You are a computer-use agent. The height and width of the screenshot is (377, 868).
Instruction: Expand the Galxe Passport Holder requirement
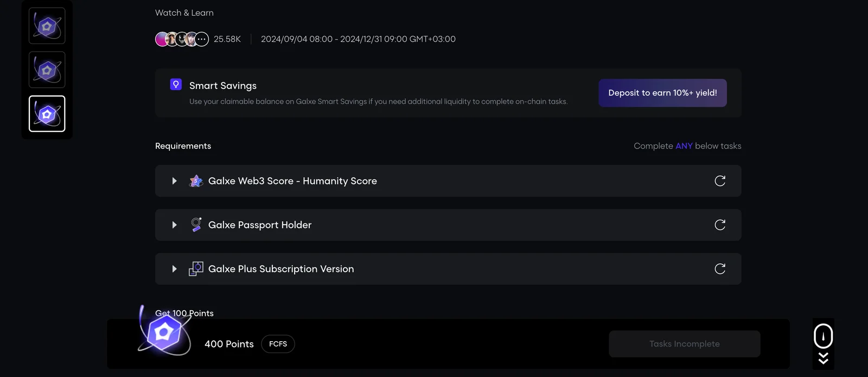pyautogui.click(x=174, y=225)
